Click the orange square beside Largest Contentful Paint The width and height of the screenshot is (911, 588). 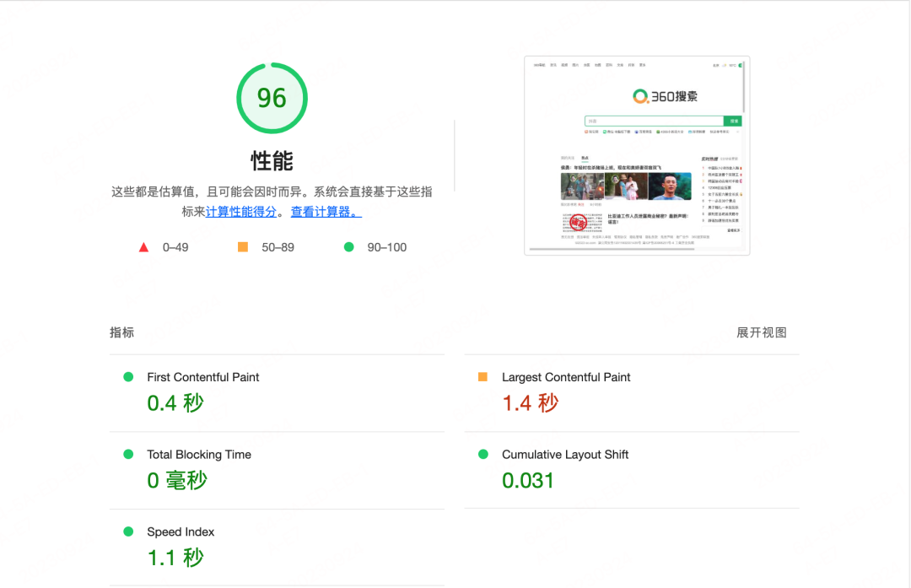point(482,377)
